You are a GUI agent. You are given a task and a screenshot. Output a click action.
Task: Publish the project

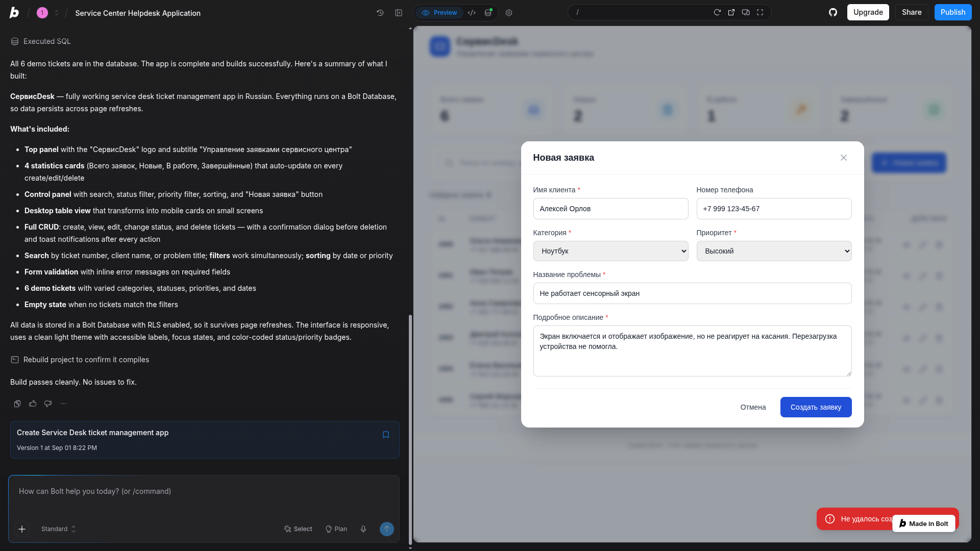point(953,12)
